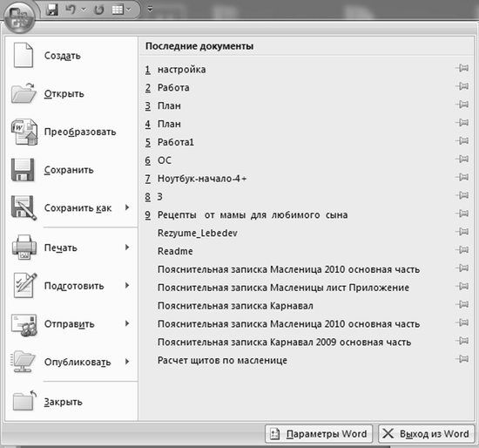Pin the Rezyume_Lebedev document
The width and height of the screenshot is (479, 448).
tap(462, 232)
